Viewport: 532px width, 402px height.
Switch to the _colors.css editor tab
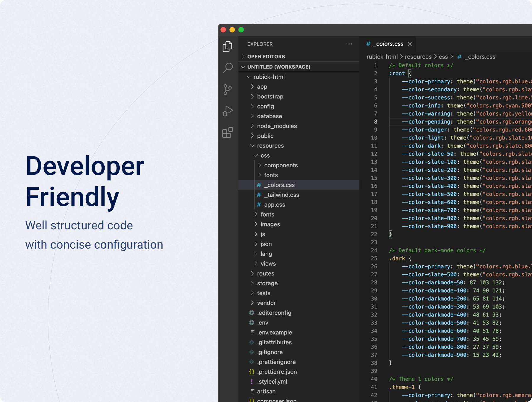tap(388, 43)
